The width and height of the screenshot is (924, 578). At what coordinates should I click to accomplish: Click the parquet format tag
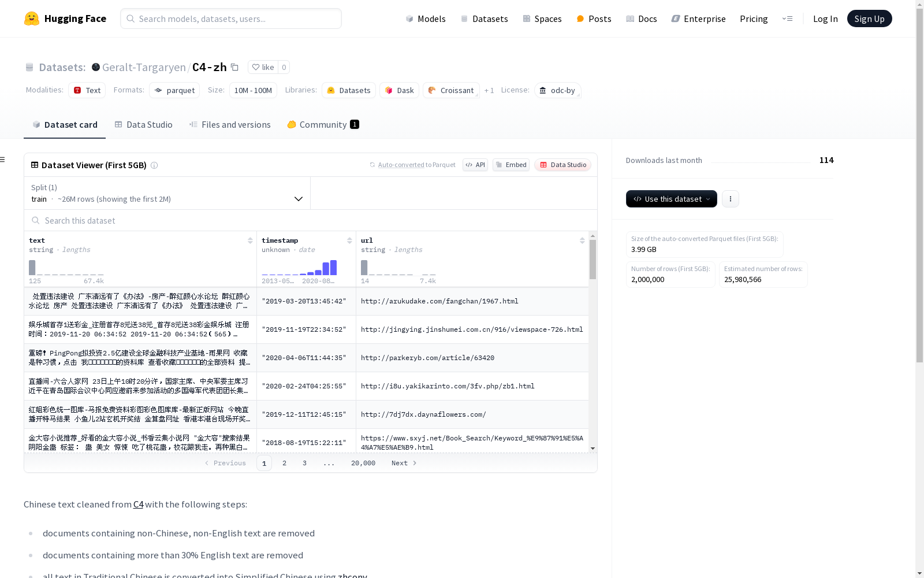tap(174, 90)
